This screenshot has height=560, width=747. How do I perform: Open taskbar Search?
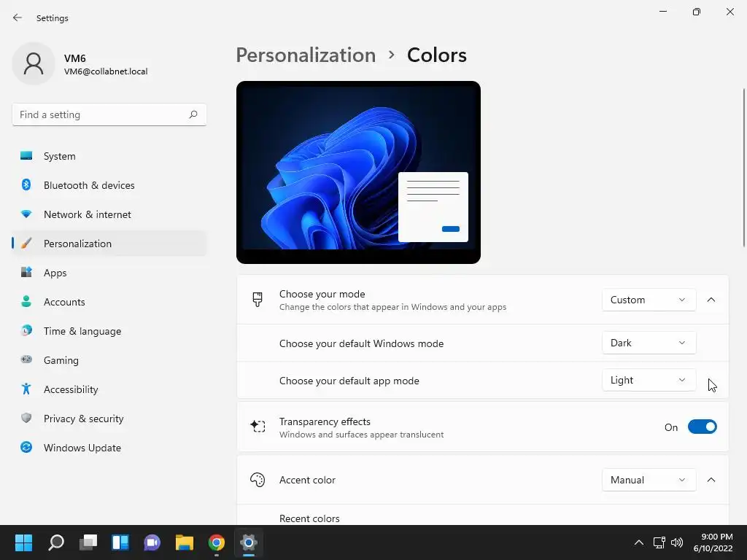[55, 542]
